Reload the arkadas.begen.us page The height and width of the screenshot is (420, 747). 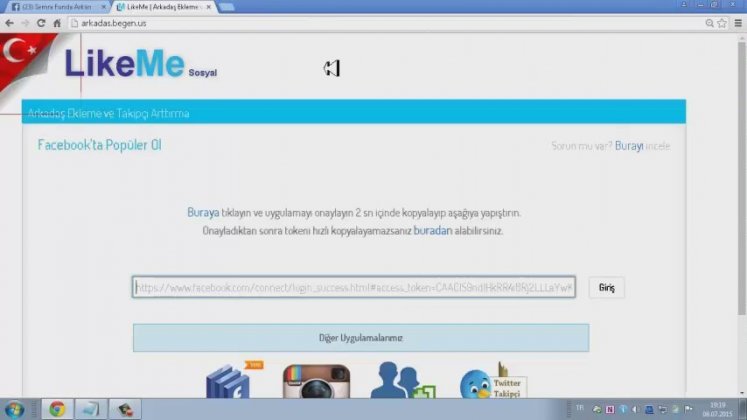[41, 23]
